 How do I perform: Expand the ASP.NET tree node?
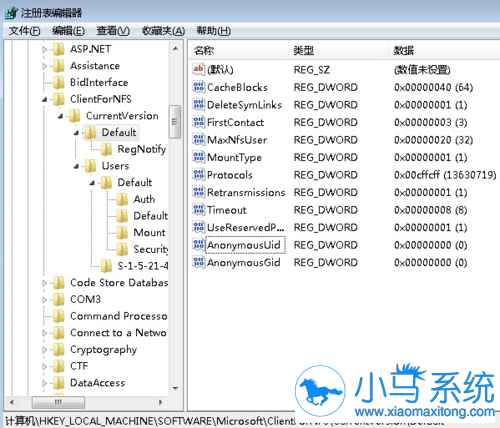point(44,50)
